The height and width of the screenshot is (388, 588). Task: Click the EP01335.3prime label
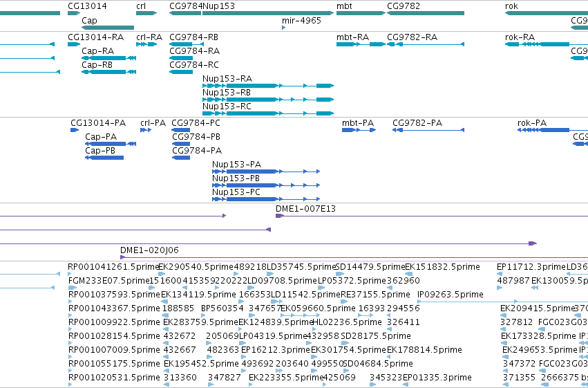coord(437,378)
